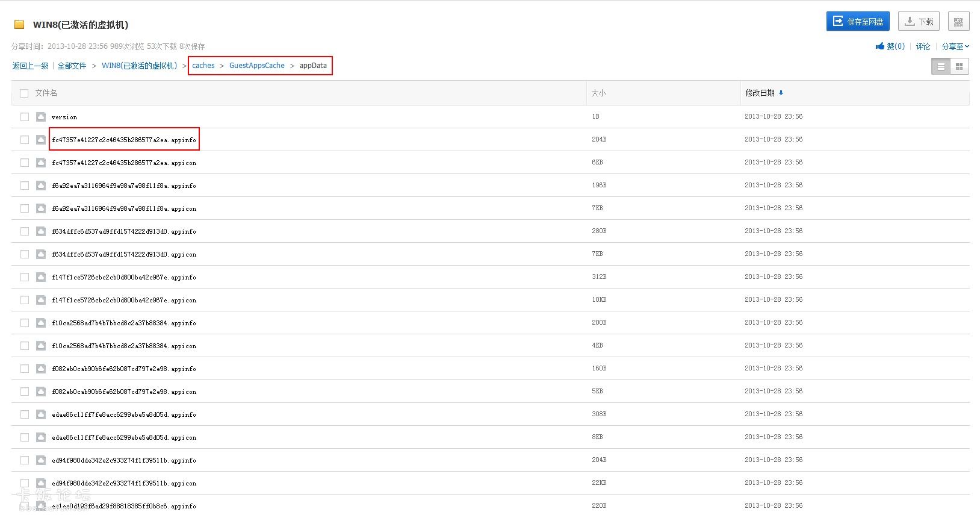Image resolution: width=980 pixels, height=515 pixels.
Task: Open WIN8(已激活的虚拟机) breadcrumb link
Action: [x=140, y=66]
